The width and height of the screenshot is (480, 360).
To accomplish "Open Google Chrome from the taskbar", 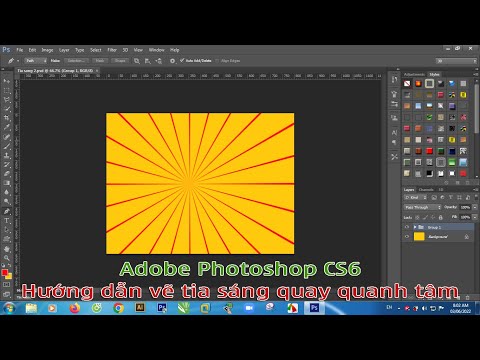I will click(118, 308).
